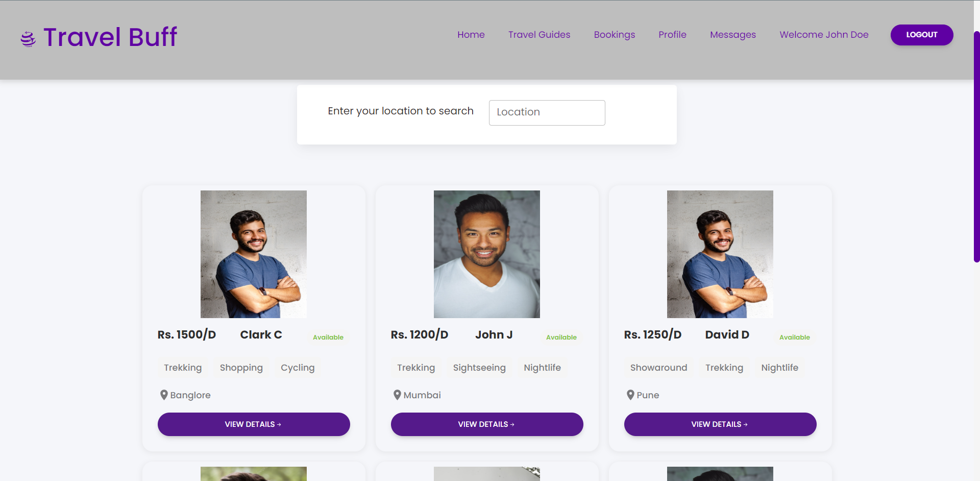The image size is (980, 481).
Task: Click David D's profile photo
Action: (x=720, y=254)
